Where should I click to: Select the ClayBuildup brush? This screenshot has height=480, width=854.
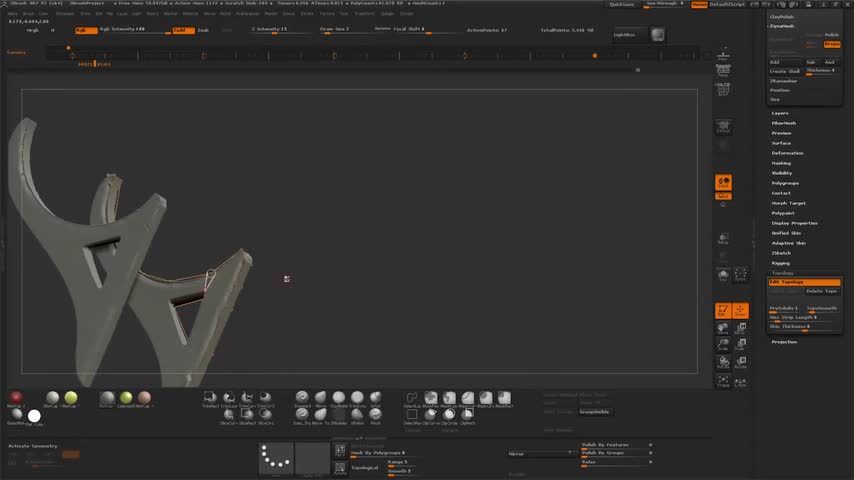(339, 398)
